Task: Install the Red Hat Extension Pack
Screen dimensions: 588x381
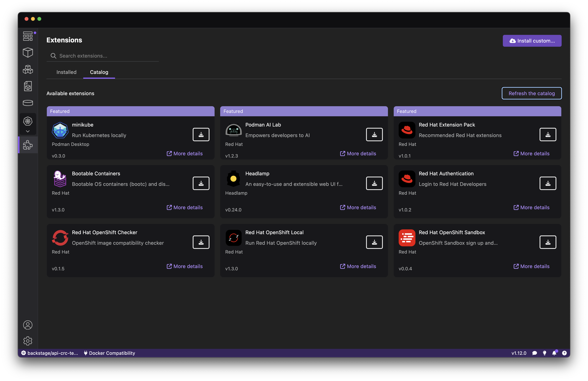Action: [x=548, y=135]
